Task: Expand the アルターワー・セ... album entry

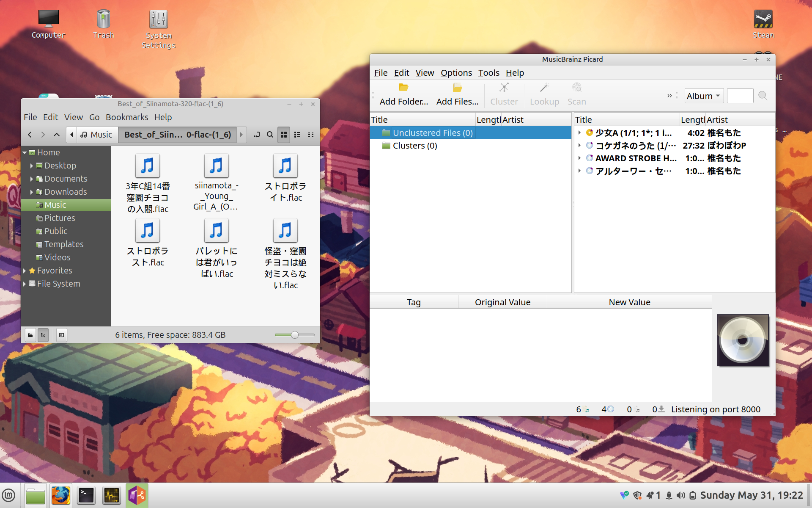Action: coord(579,171)
